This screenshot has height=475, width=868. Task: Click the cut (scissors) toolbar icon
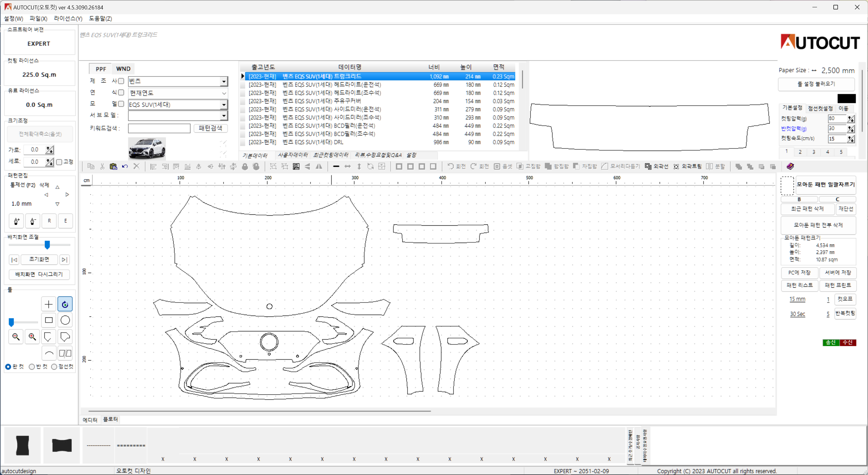tap(102, 166)
